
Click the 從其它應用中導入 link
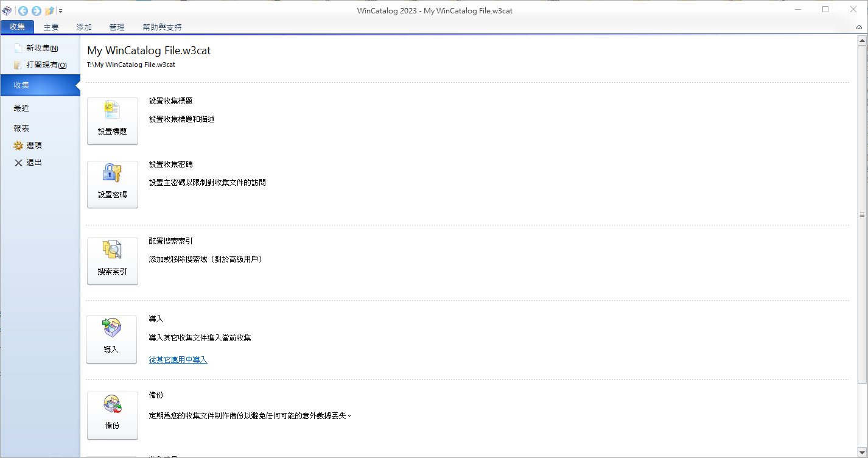(177, 359)
